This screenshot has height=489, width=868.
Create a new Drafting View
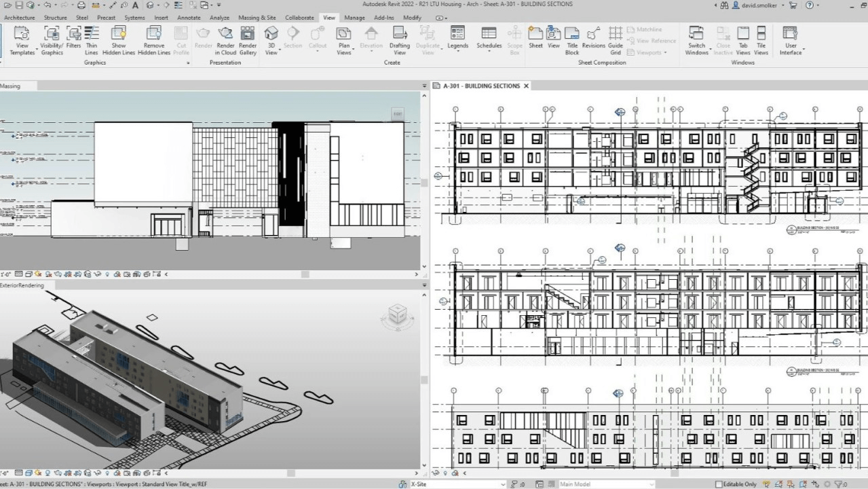400,40
